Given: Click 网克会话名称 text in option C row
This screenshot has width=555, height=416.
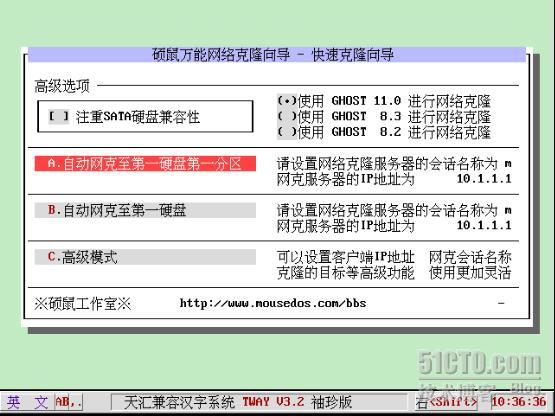Looking at the screenshot, I should pyautogui.click(x=470, y=257).
